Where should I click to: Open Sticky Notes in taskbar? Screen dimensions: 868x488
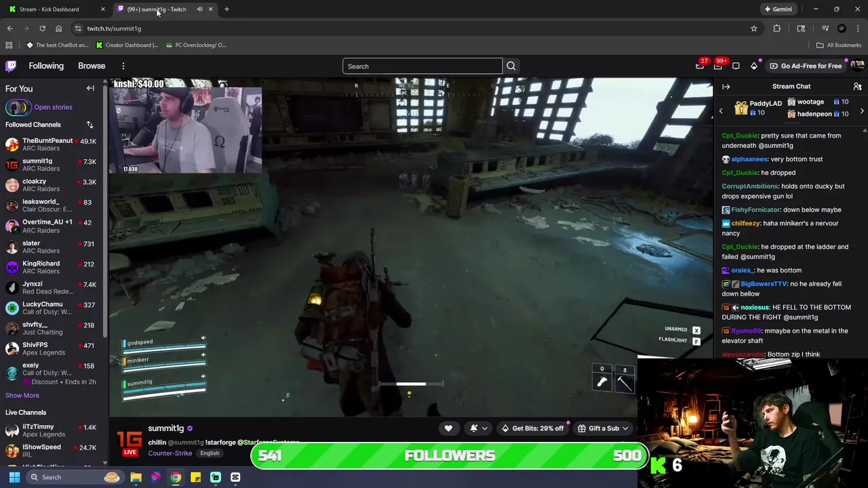[195, 477]
